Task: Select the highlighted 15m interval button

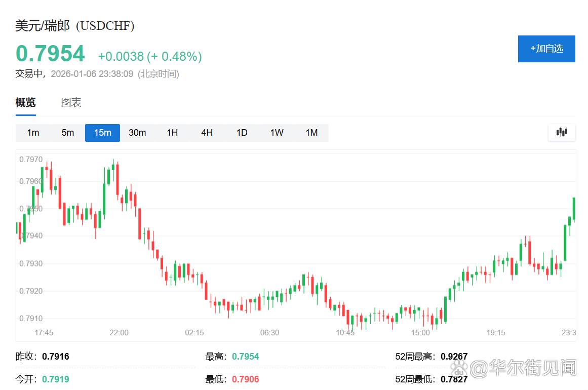Action: coord(102,133)
